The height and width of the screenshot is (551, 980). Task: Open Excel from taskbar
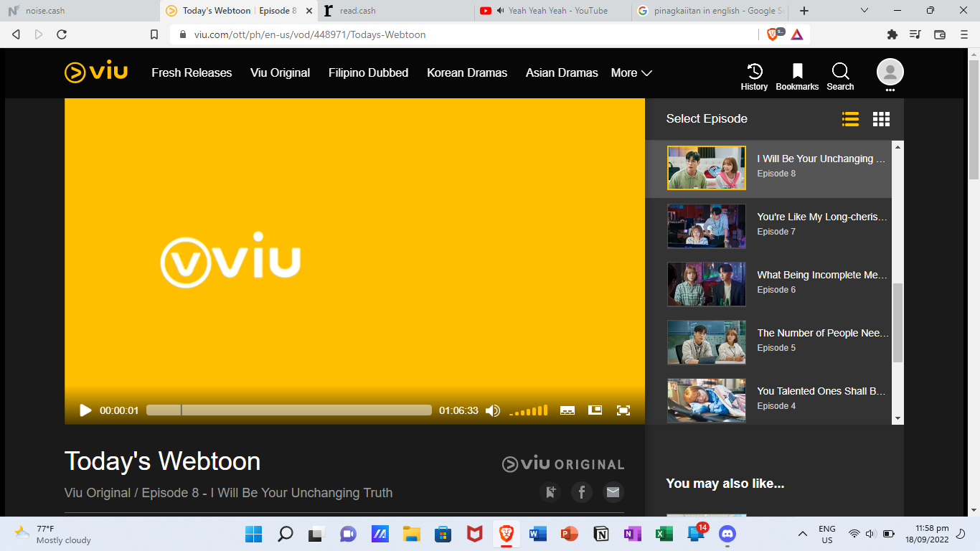pos(664,534)
